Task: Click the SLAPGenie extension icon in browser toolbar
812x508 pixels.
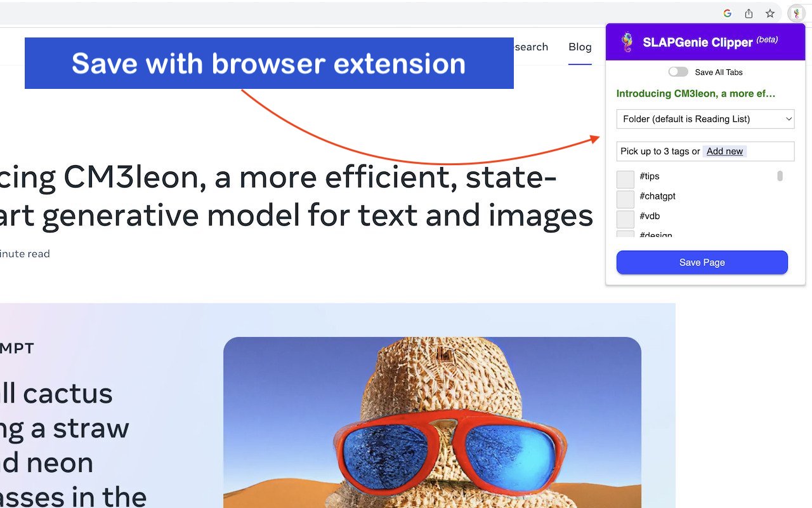Action: click(796, 13)
